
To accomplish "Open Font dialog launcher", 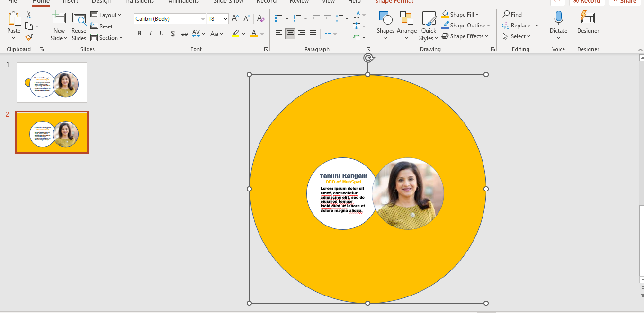I will pyautogui.click(x=266, y=49).
